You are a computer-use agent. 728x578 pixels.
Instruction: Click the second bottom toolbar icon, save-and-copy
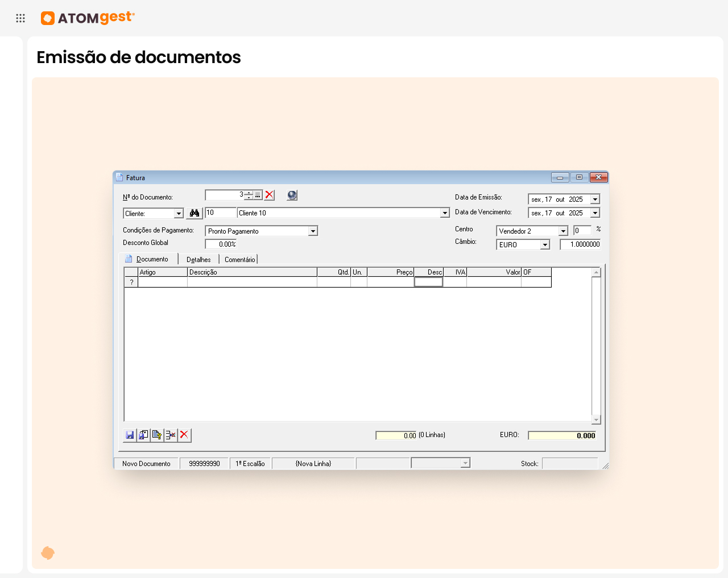pos(143,435)
